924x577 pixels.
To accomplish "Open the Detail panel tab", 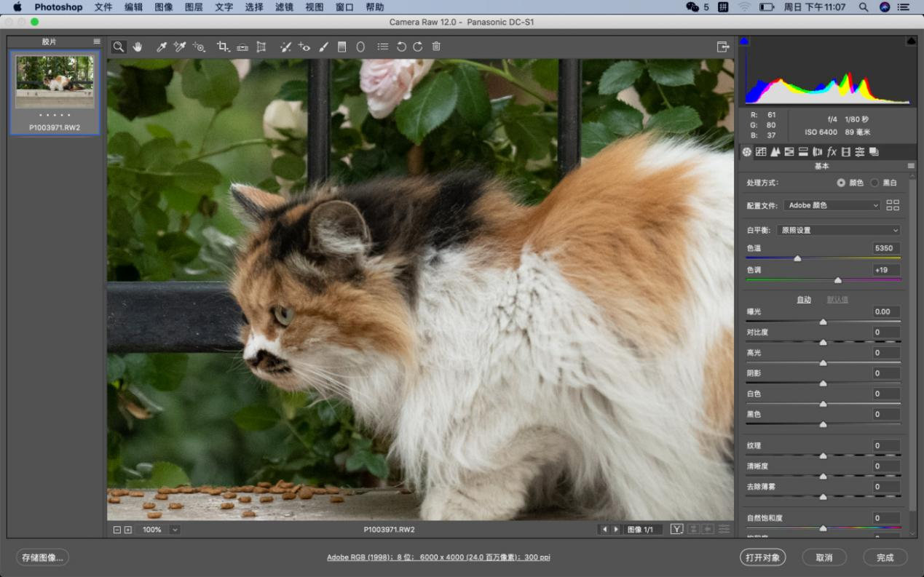I will tap(775, 152).
